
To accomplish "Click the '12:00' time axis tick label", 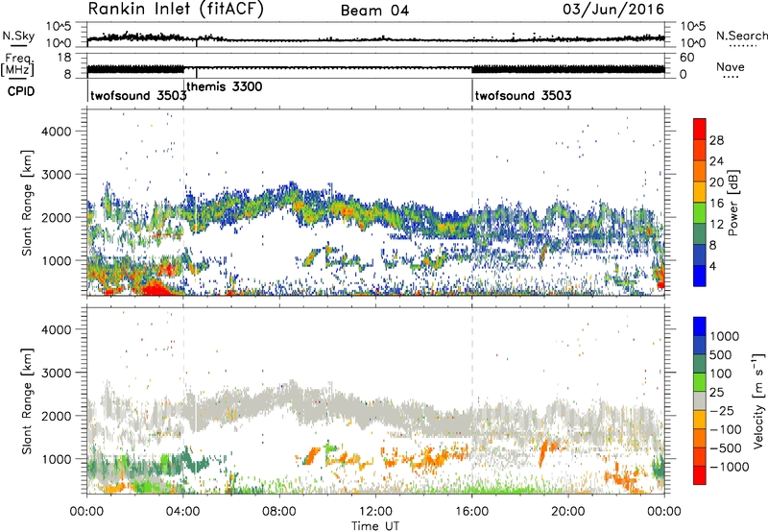I will (x=375, y=512).
